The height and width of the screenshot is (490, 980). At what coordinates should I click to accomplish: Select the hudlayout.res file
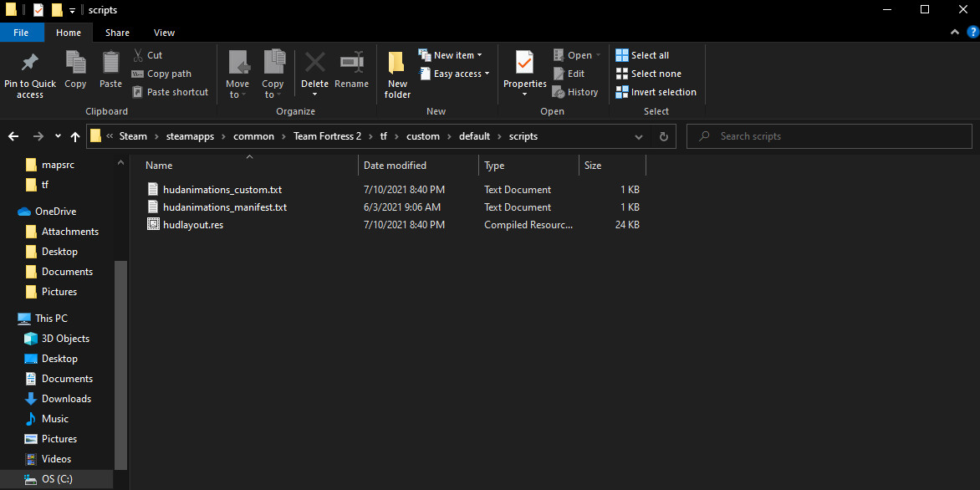(x=192, y=225)
